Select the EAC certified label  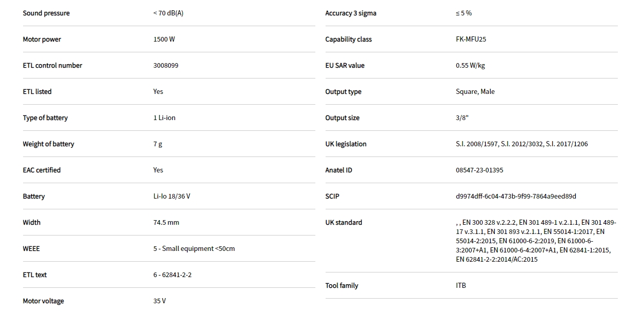42,170
